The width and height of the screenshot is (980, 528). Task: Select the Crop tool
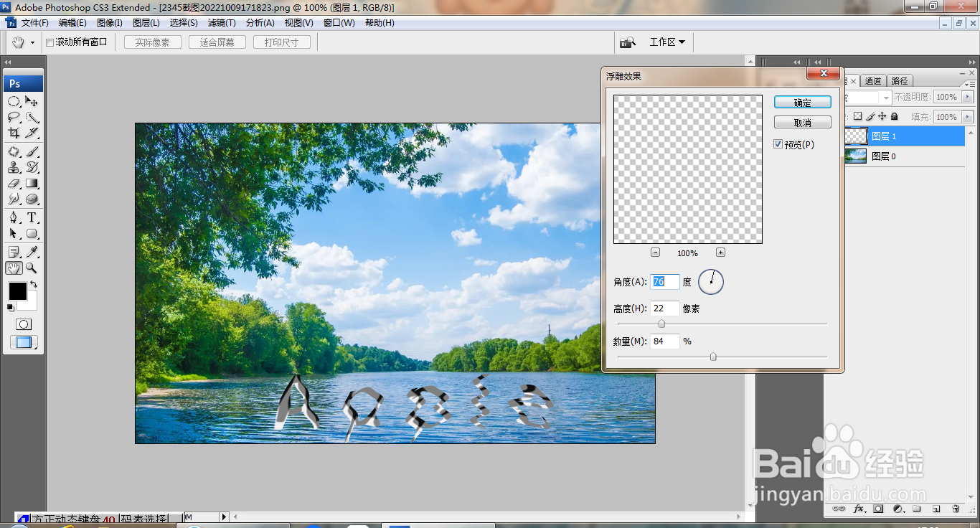(x=14, y=133)
